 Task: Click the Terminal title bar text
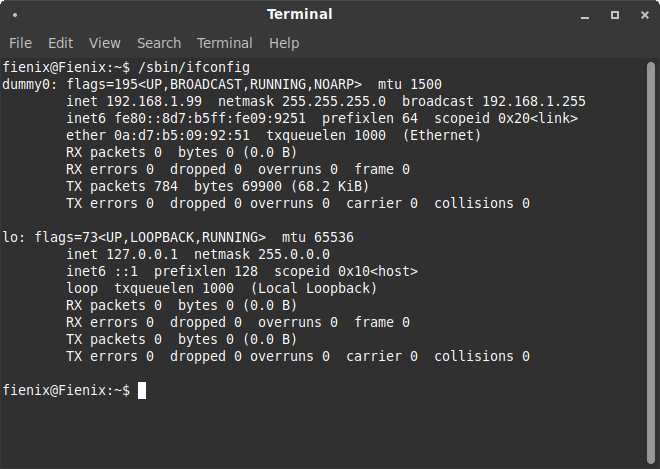tap(300, 15)
